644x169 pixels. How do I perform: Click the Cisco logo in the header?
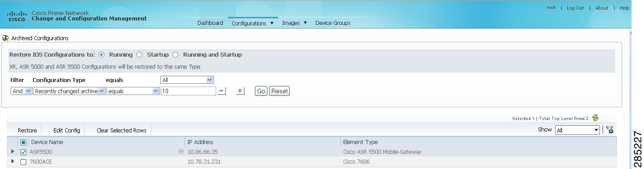point(17,16)
